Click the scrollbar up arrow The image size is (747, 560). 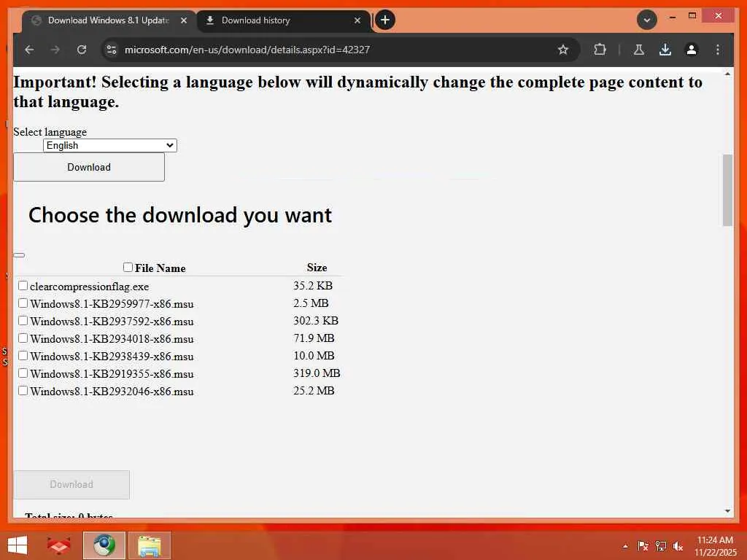(x=727, y=74)
